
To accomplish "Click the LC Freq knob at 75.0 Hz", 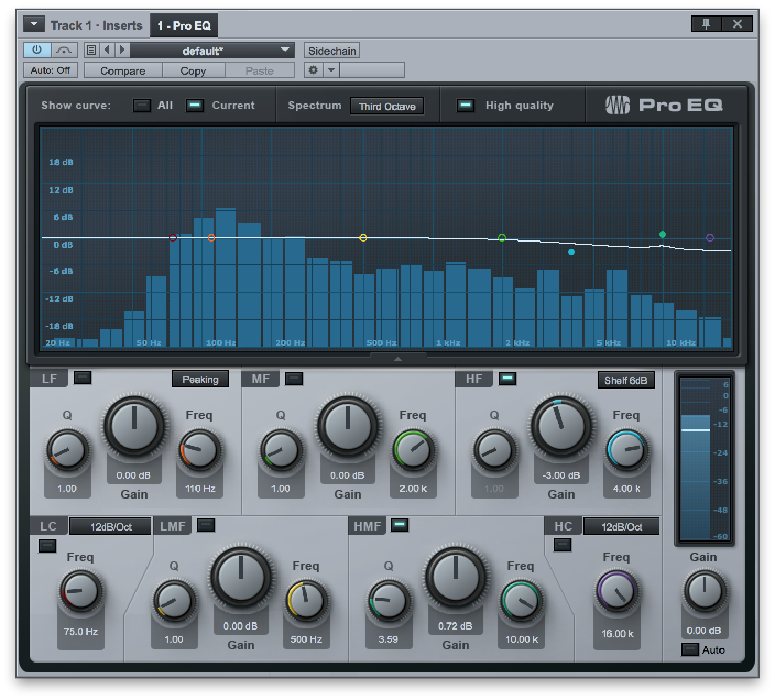I will pos(81,592).
